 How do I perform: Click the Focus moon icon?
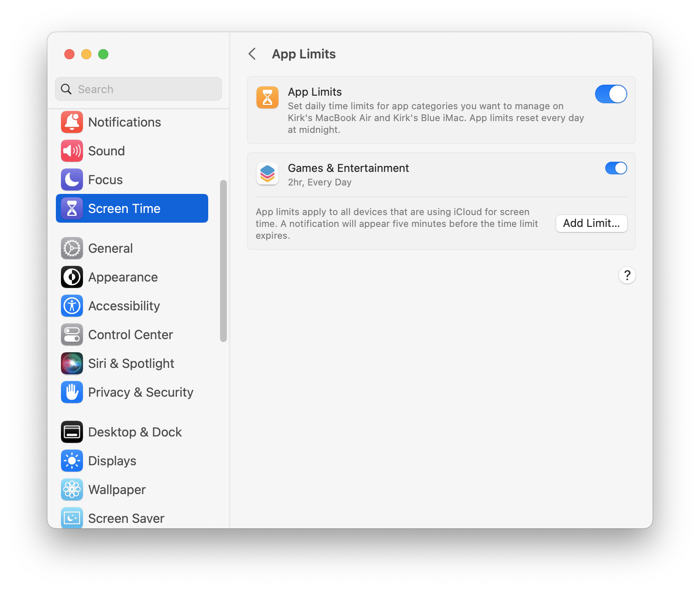(x=72, y=180)
